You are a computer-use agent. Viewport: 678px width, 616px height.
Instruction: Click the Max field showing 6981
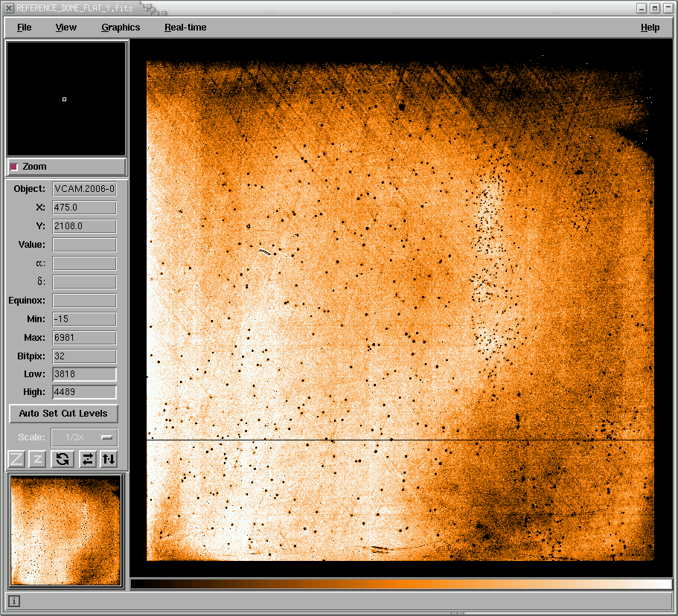coord(84,338)
